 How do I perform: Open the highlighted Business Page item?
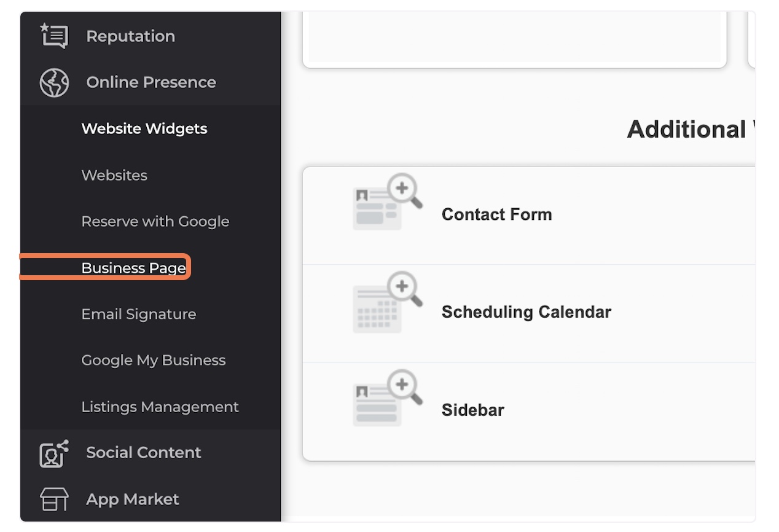134,268
